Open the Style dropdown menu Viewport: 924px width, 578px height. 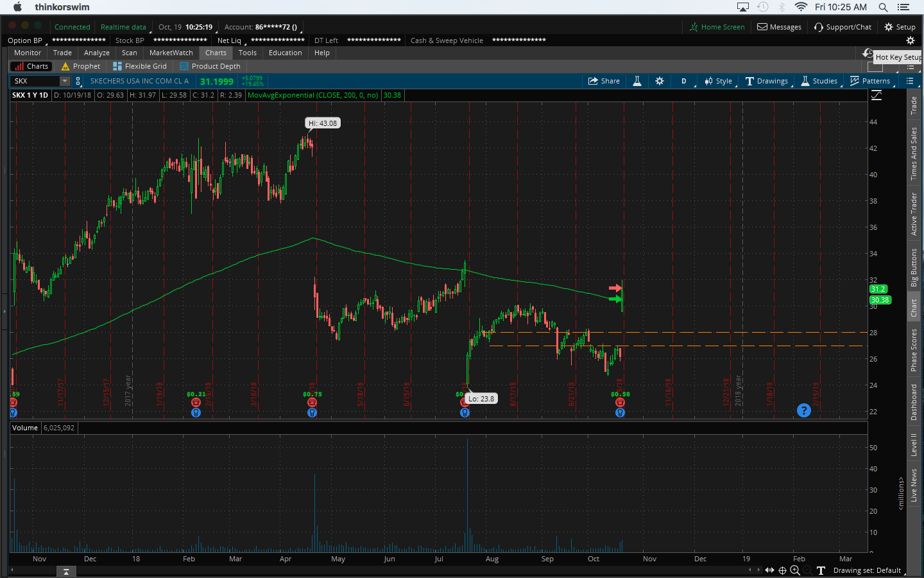point(718,81)
